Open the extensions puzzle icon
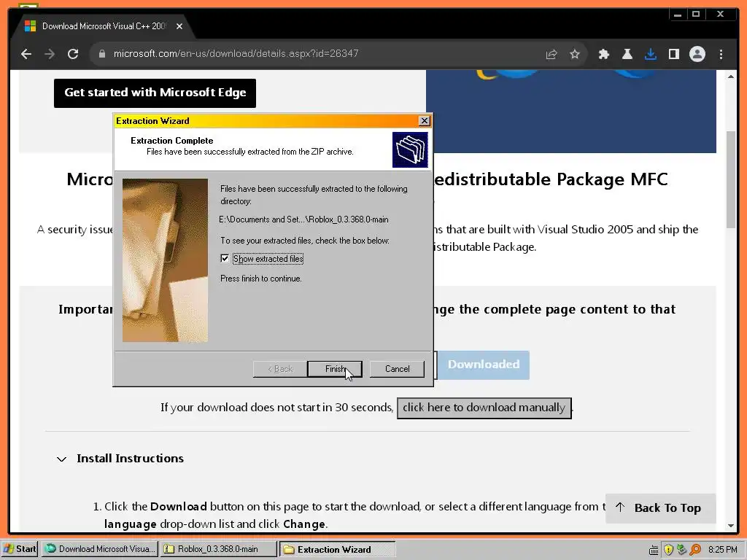 603,54
